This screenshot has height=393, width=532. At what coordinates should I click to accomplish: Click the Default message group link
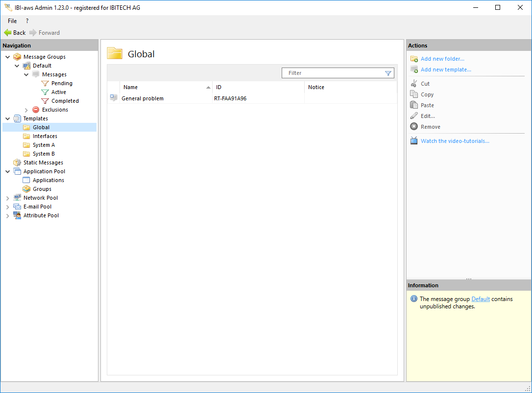tap(480, 299)
